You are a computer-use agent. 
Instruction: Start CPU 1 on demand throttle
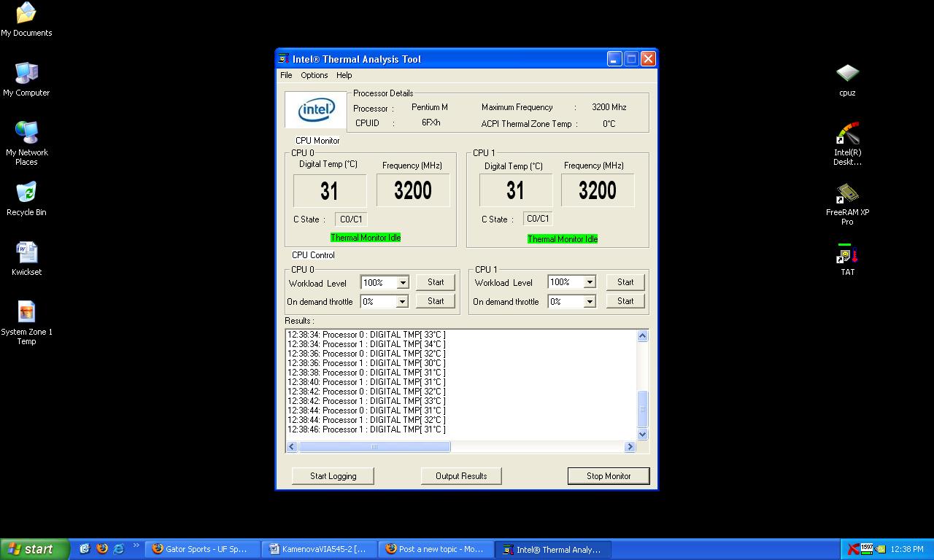point(625,301)
